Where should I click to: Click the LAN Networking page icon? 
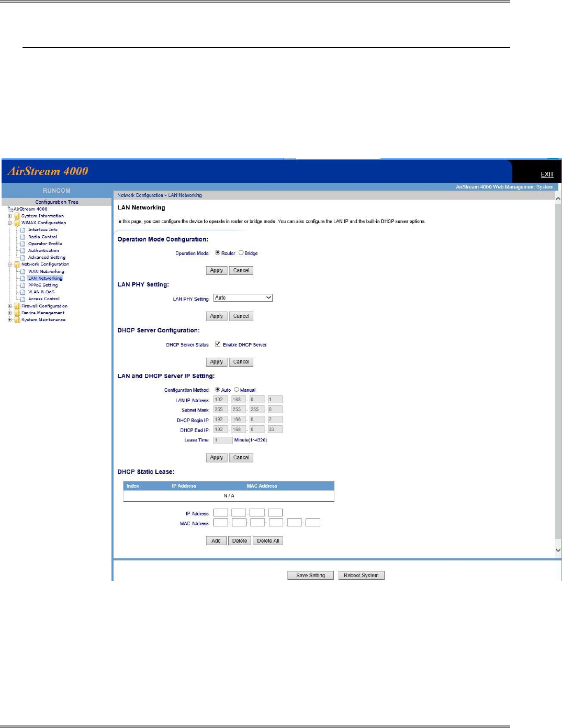[x=23, y=278]
